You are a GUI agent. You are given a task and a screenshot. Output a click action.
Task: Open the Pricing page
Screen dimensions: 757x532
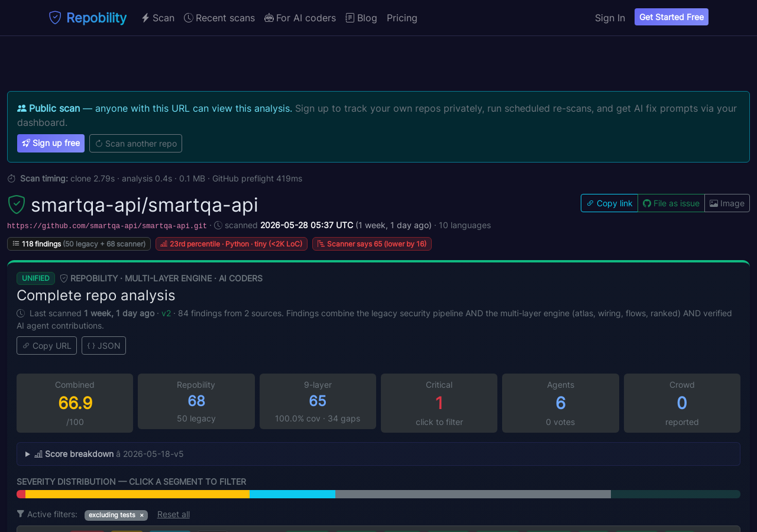point(402,18)
